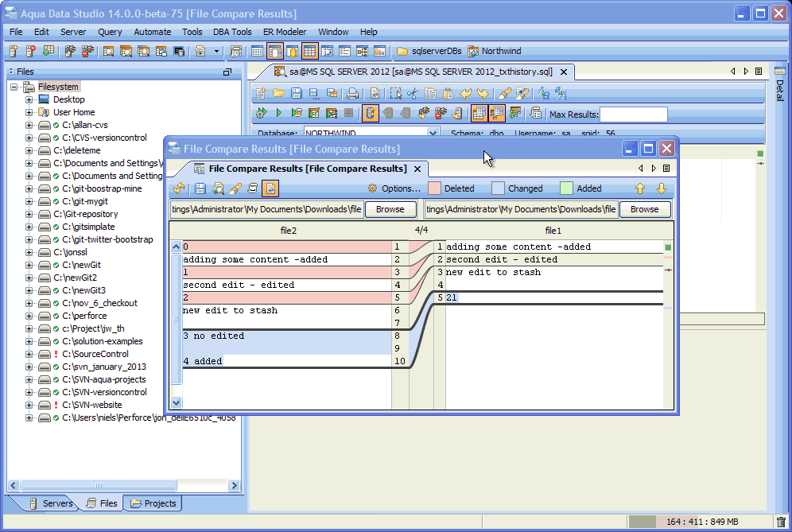
Task: Toggle the highlighted panel layout button in main toolbar
Action: (x=275, y=51)
